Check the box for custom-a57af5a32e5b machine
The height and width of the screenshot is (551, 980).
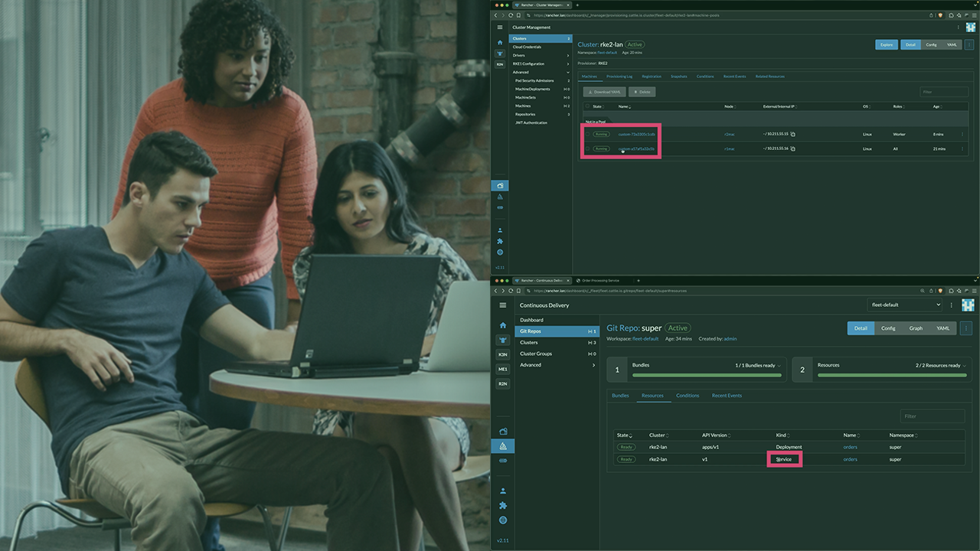588,148
